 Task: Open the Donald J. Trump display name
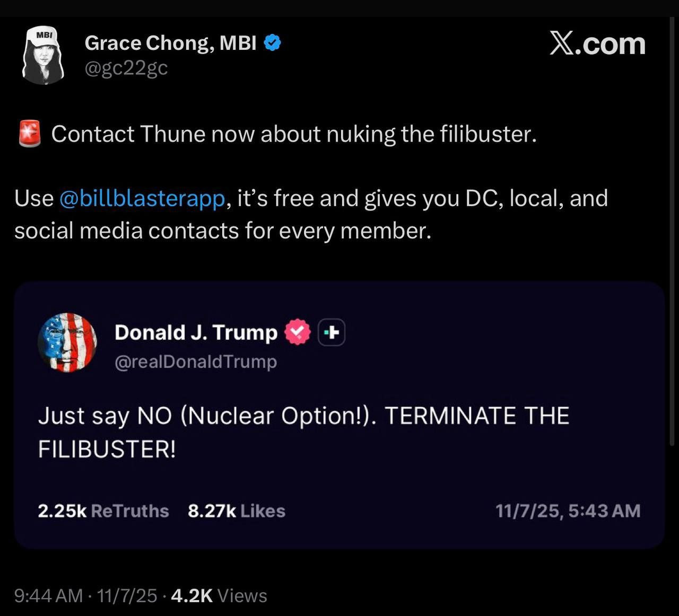[x=196, y=332]
